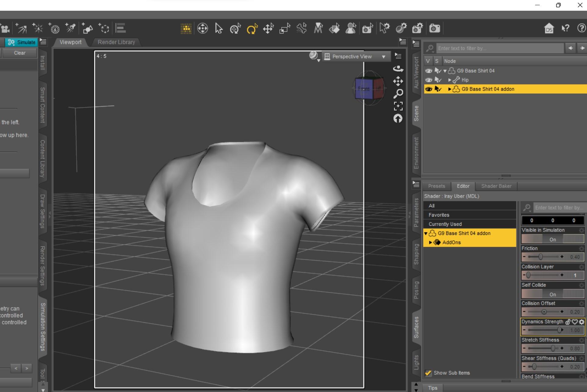587x392 pixels.
Task: Click the Reset camera arrow icon
Action: 398,118
